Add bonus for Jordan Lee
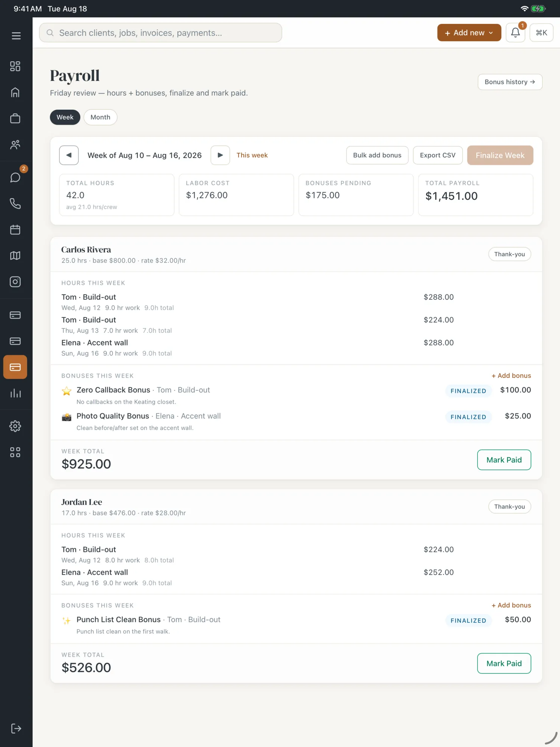The image size is (560, 747). pyautogui.click(x=511, y=605)
